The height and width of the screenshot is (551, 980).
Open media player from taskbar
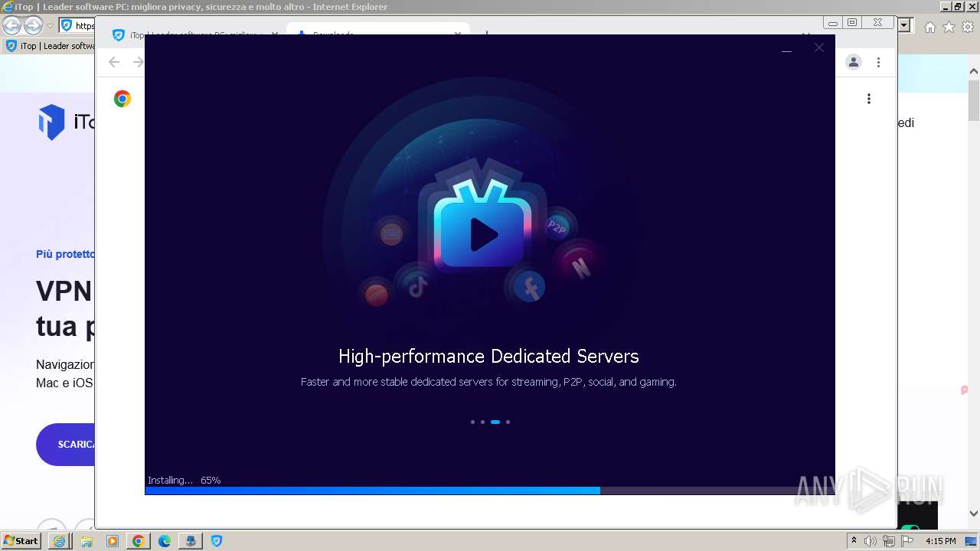[x=112, y=541]
